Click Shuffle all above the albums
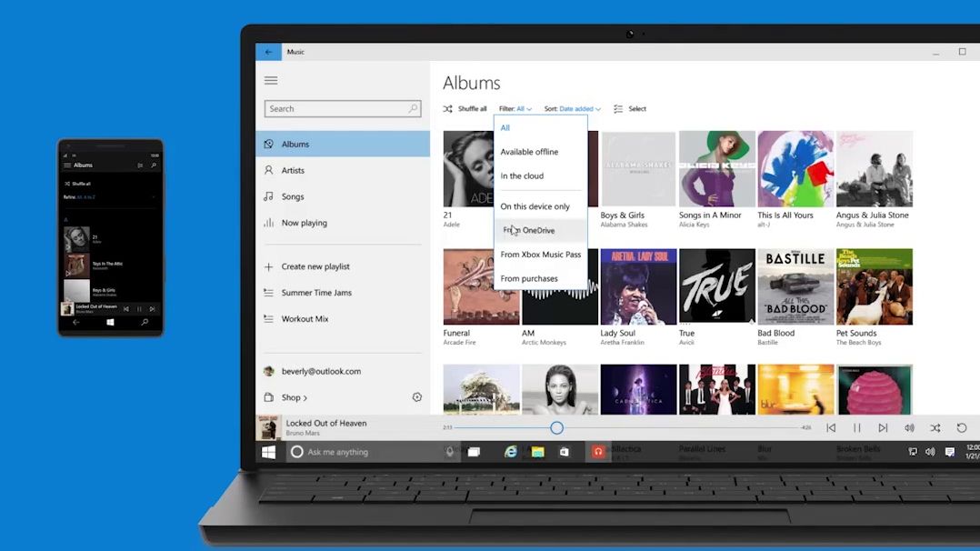 pos(465,109)
